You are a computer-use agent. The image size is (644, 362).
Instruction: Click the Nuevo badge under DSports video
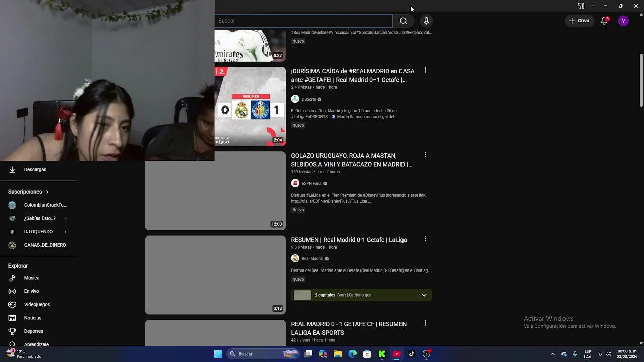pyautogui.click(x=298, y=125)
